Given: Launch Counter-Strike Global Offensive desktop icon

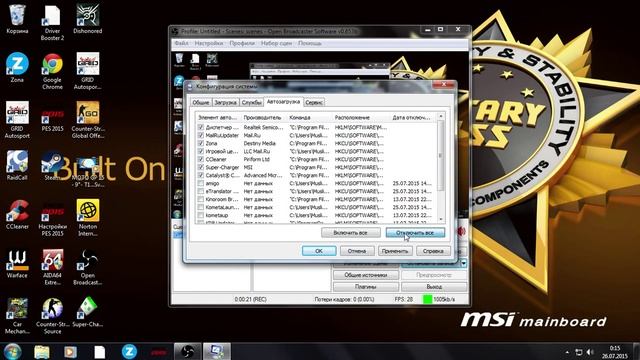Looking at the screenshot, I should point(88,120).
